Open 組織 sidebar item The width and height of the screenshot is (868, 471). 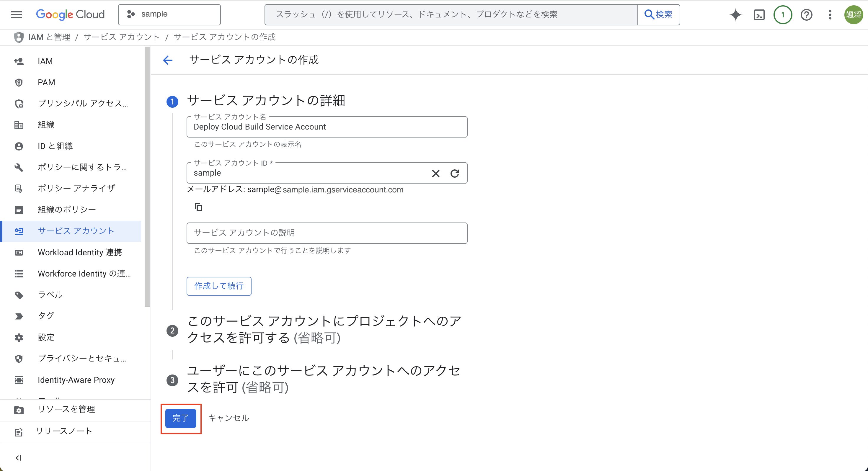[71, 125]
